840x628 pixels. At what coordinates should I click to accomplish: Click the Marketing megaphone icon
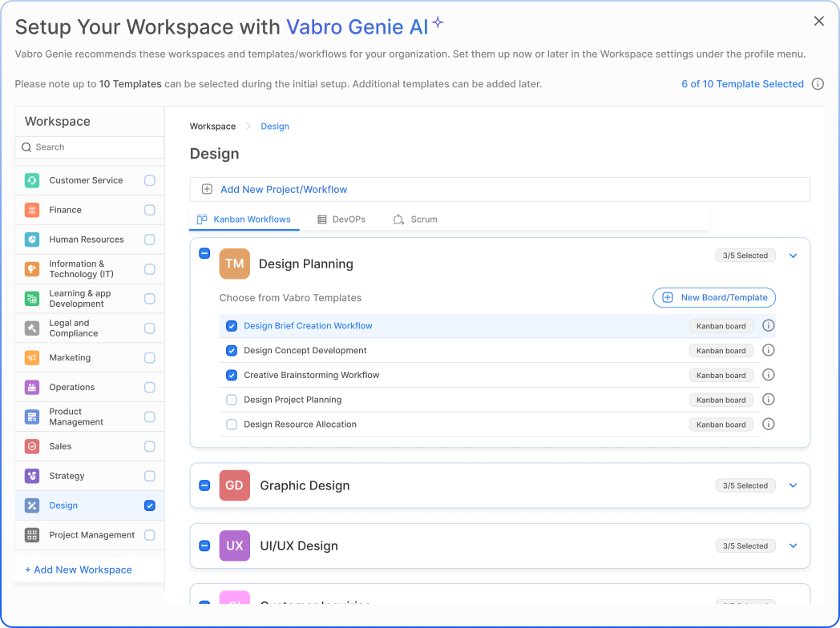(32, 358)
